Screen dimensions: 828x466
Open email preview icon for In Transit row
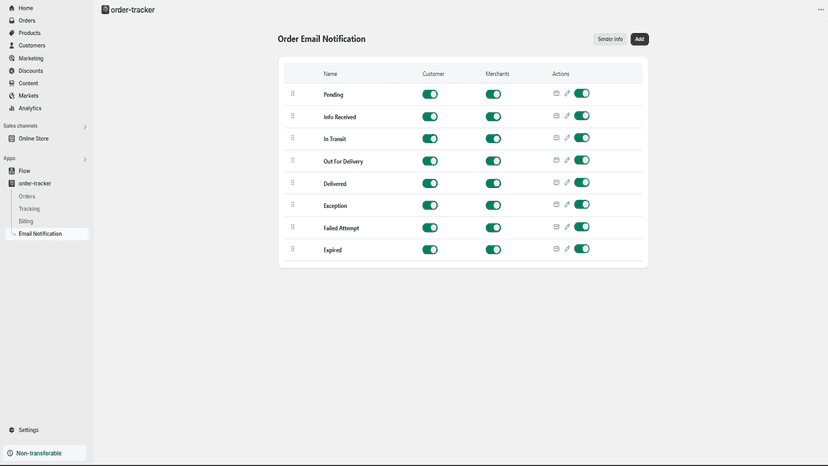tap(556, 138)
